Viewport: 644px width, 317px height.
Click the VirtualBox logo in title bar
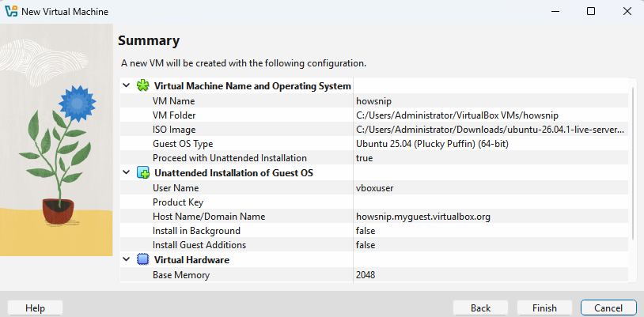pyautogui.click(x=10, y=11)
